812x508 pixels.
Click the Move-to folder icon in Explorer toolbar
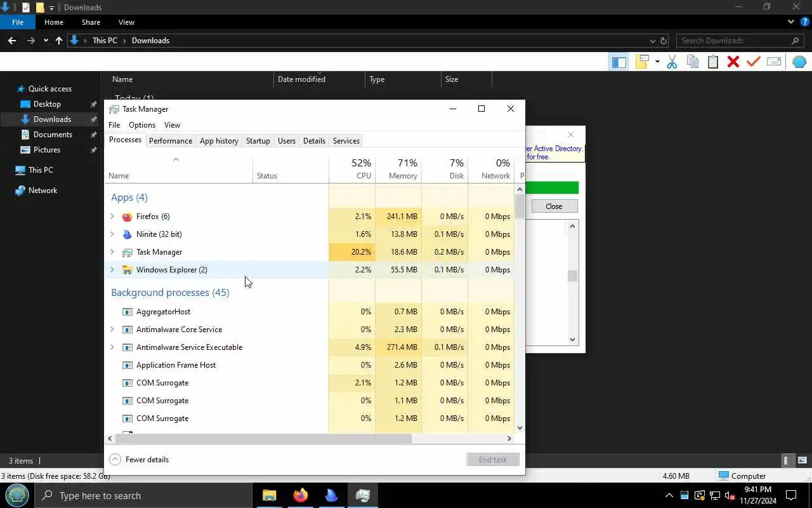click(x=643, y=62)
